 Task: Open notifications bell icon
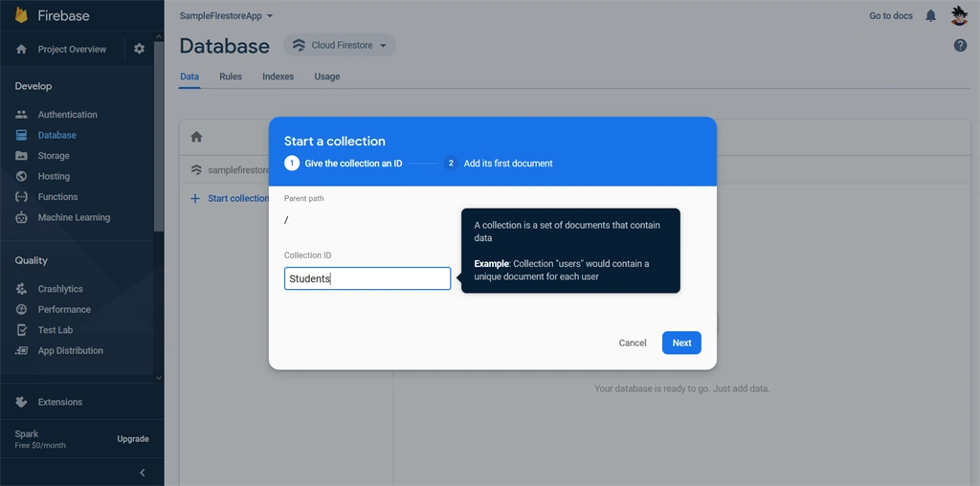(x=930, y=15)
